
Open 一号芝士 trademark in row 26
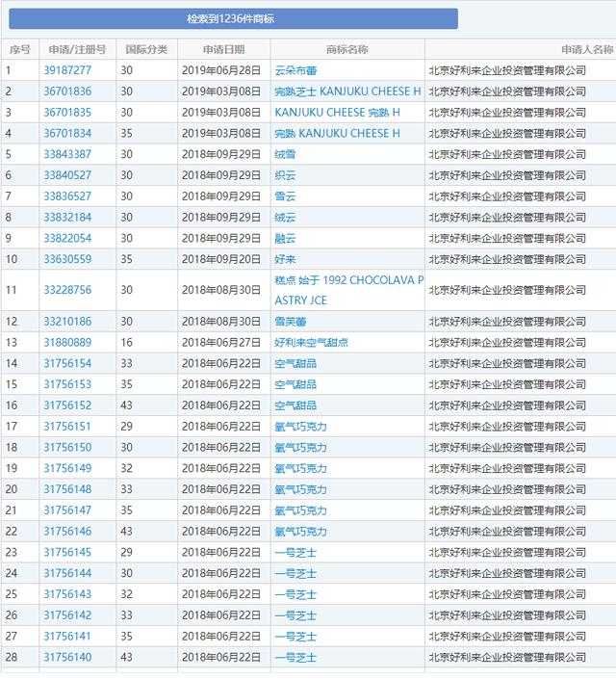point(295,615)
